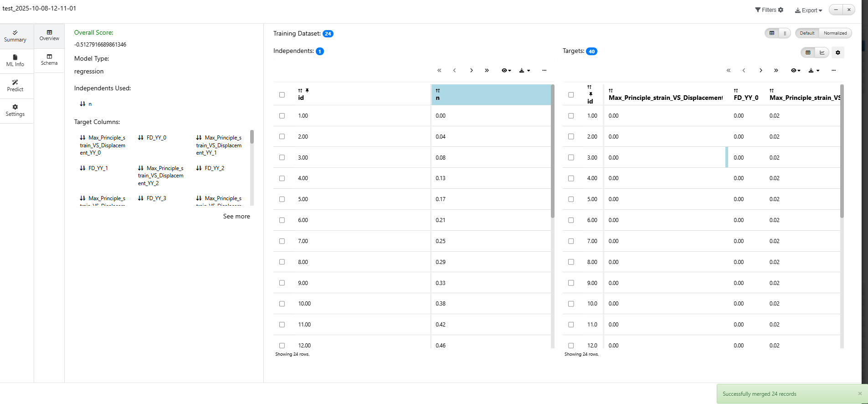The height and width of the screenshot is (404, 868).
Task: Switch Targets view to line chart
Action: coord(822,52)
